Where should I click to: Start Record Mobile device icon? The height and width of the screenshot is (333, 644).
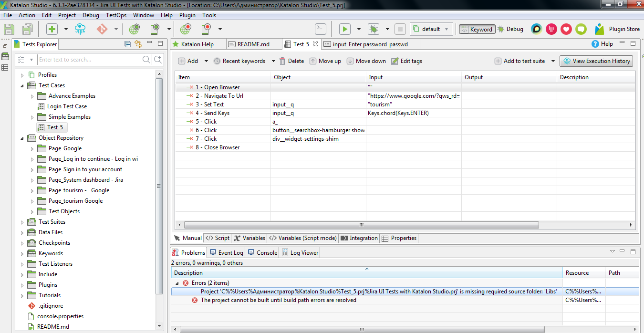tap(206, 29)
